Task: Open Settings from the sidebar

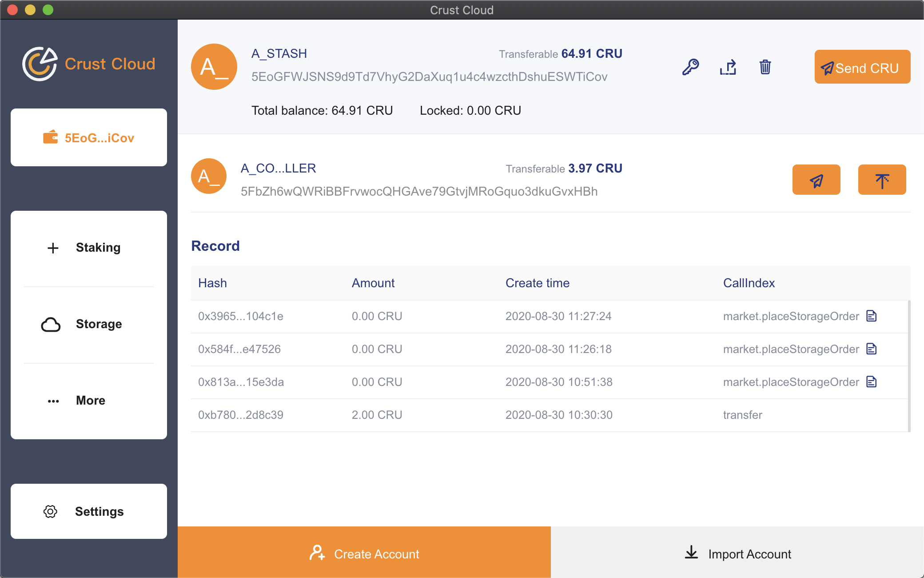Action: [x=89, y=511]
